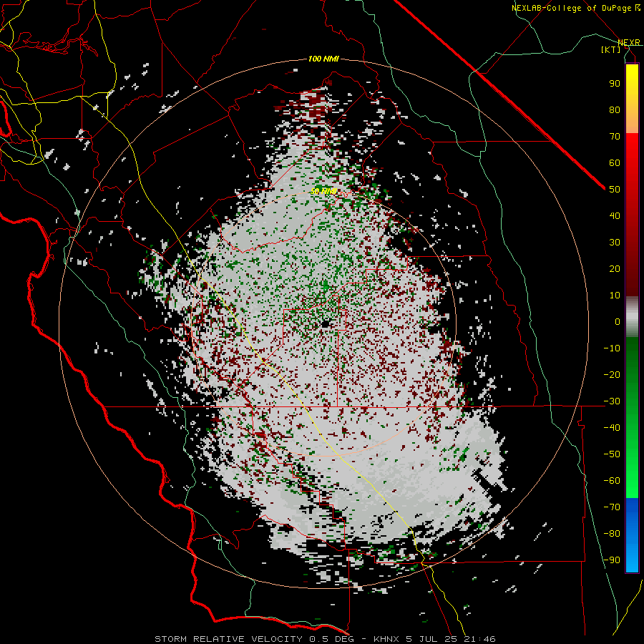
Task: Select the -30 value on velocity scale
Action: click(x=612, y=401)
